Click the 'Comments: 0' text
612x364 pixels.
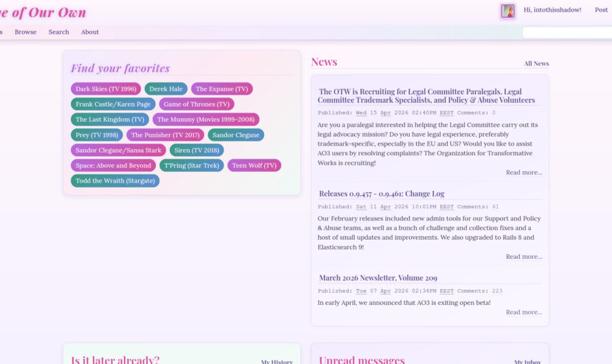[x=476, y=113]
